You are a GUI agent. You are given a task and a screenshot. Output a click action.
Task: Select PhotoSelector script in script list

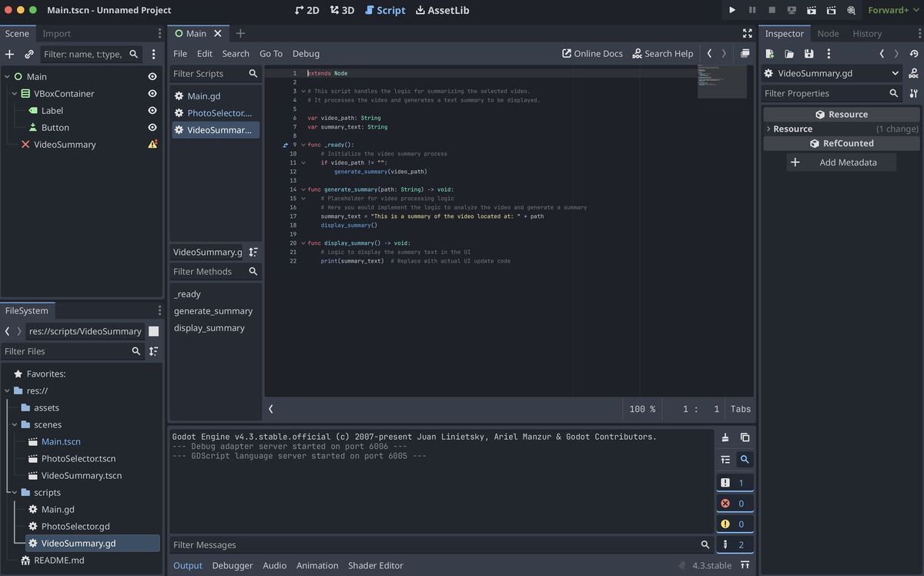pyautogui.click(x=215, y=112)
